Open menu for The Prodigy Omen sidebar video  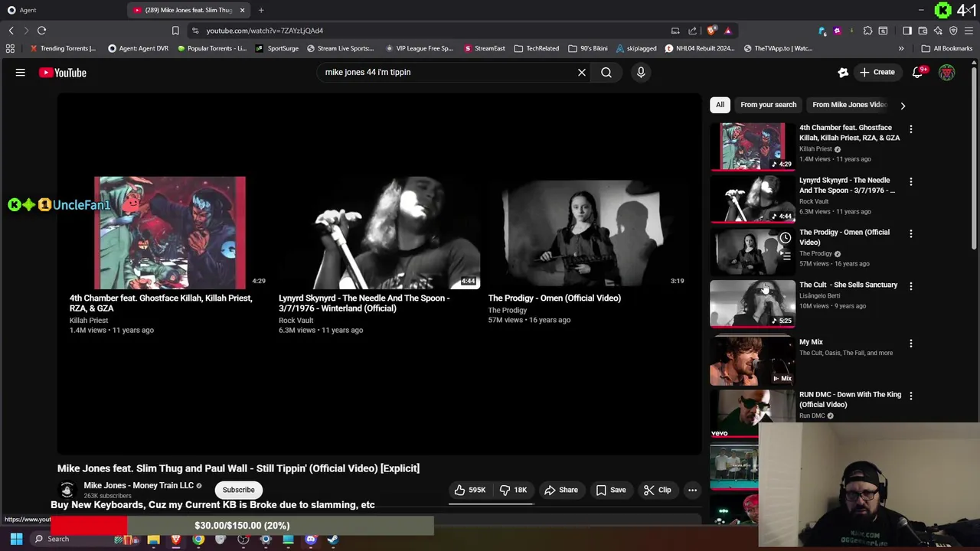point(911,233)
